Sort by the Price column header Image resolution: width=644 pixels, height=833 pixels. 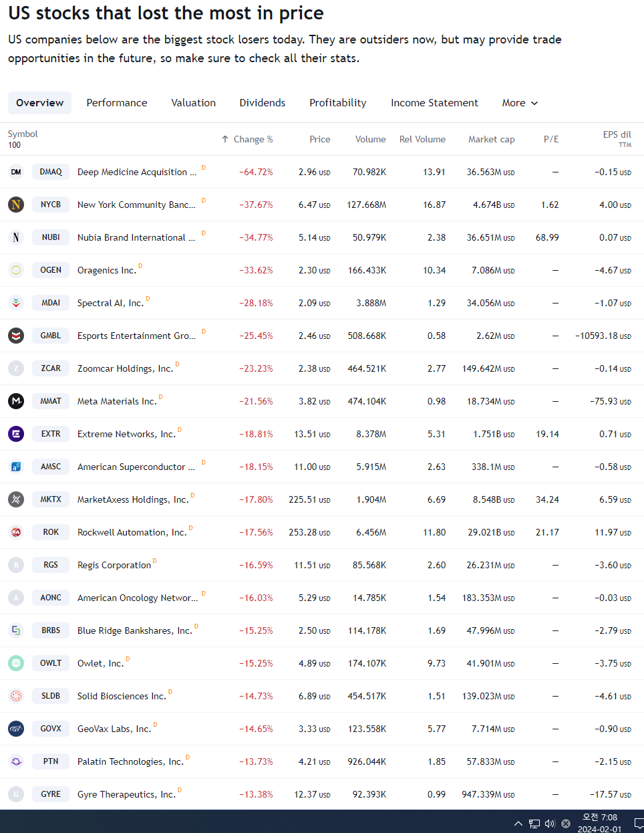click(320, 139)
